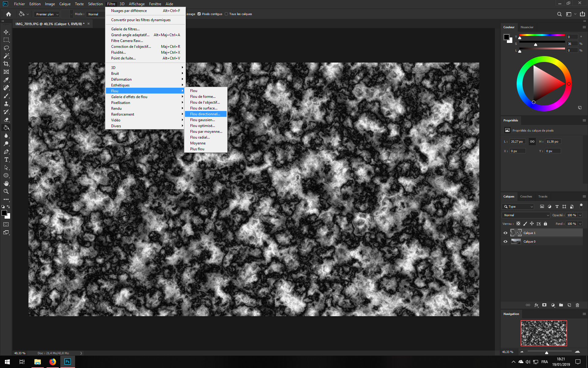Select the Lasso tool

[x=6, y=48]
